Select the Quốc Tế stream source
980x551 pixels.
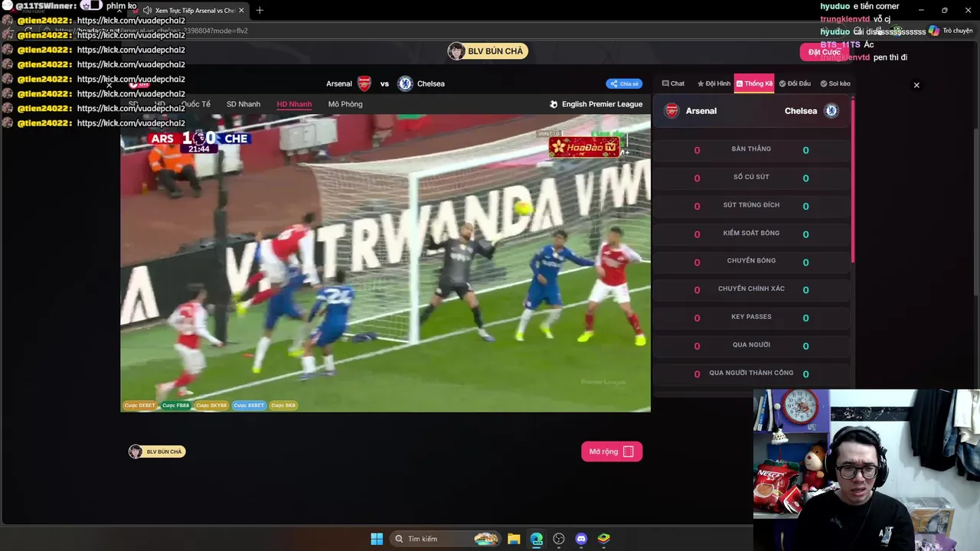click(195, 104)
